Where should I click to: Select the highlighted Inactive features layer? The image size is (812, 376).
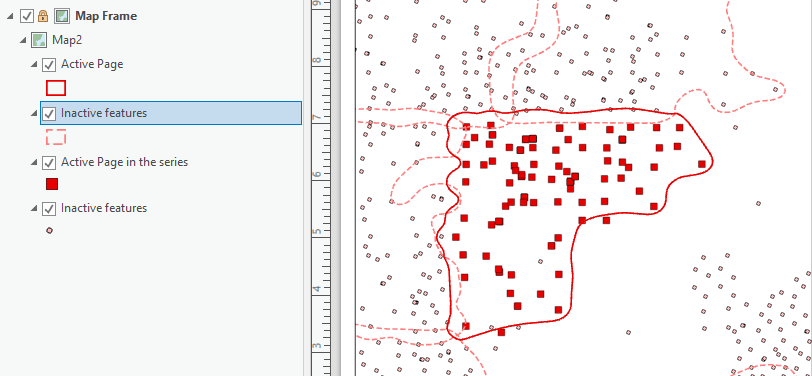point(171,113)
